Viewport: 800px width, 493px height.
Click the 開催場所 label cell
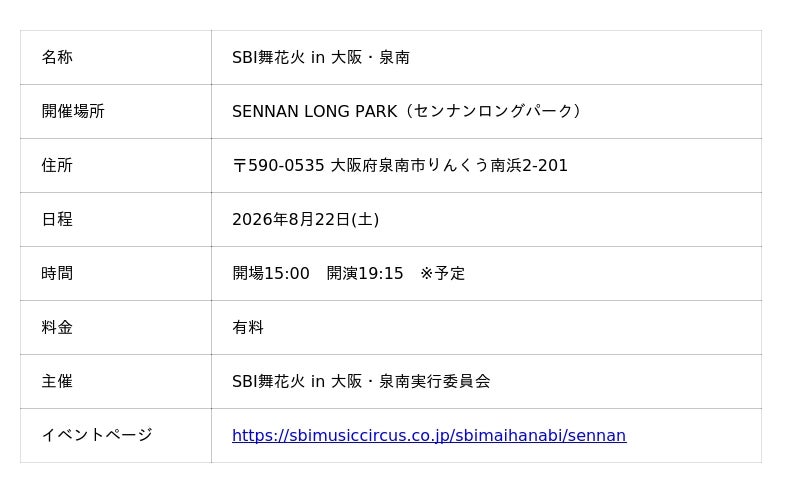(x=73, y=112)
